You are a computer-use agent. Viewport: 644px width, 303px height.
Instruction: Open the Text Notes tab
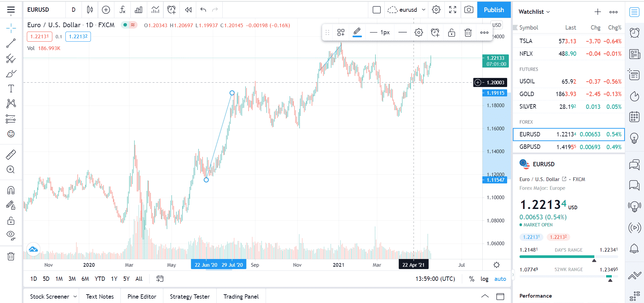pos(100,296)
